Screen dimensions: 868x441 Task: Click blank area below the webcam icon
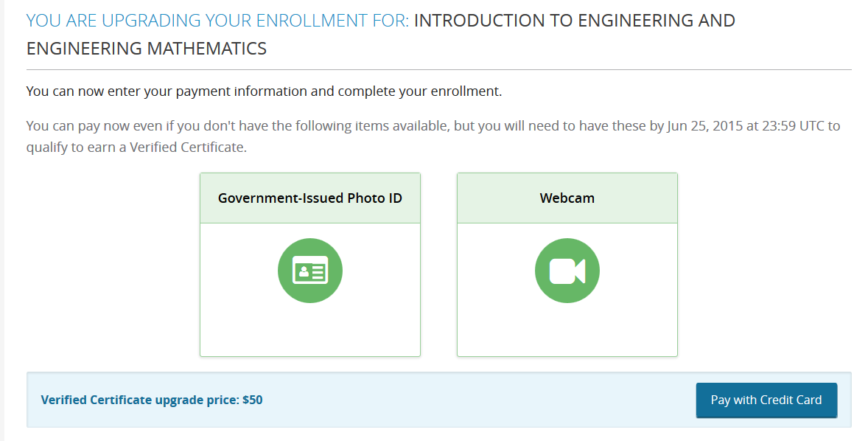pos(567,330)
